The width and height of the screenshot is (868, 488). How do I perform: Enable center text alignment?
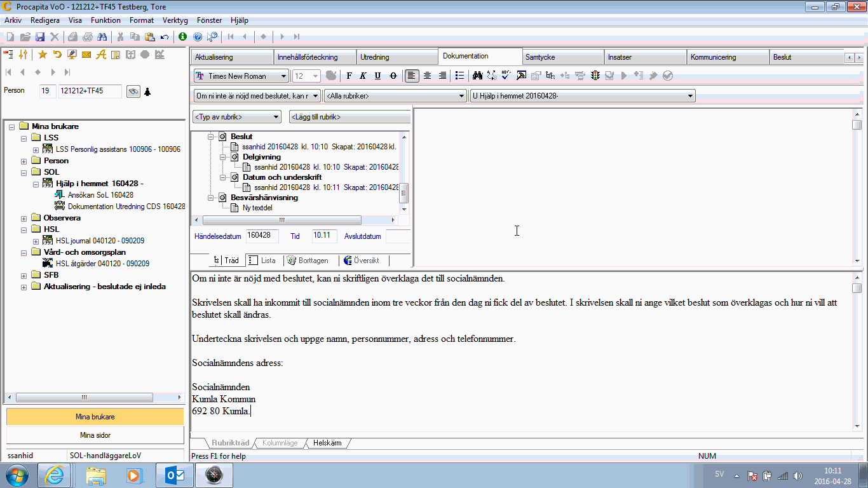pyautogui.click(x=427, y=76)
